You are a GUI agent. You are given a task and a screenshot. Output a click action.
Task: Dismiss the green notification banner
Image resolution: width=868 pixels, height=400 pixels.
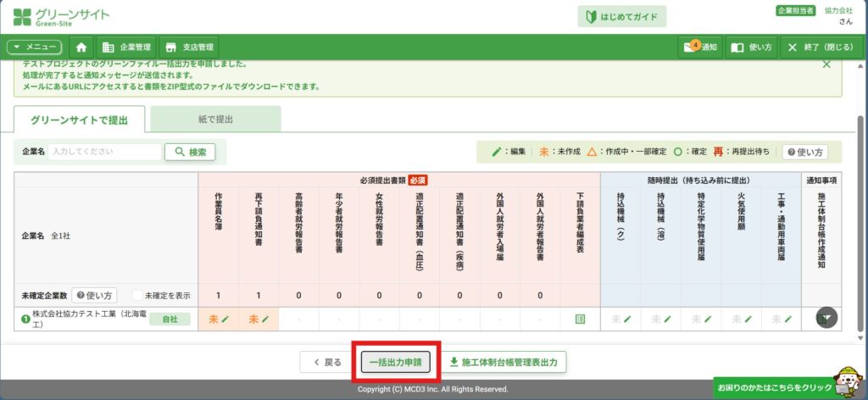pyautogui.click(x=826, y=64)
